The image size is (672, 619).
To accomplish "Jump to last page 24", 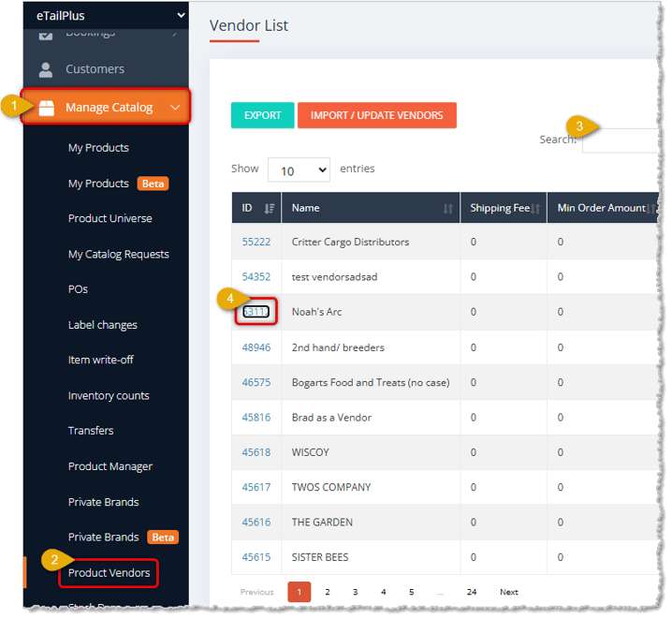I will (x=472, y=593).
